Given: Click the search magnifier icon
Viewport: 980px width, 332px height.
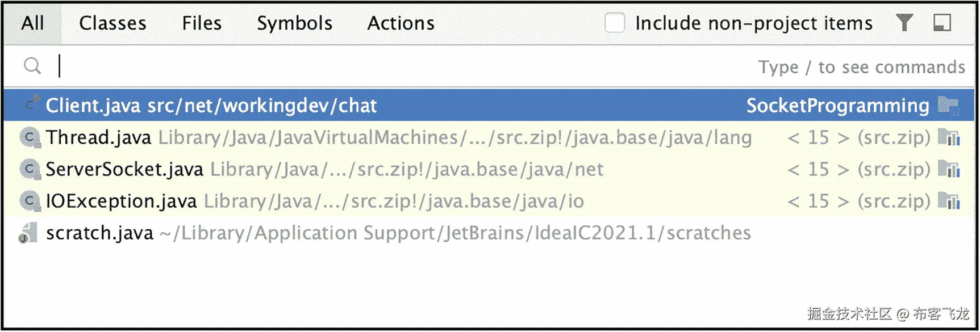Looking at the screenshot, I should 32,66.
